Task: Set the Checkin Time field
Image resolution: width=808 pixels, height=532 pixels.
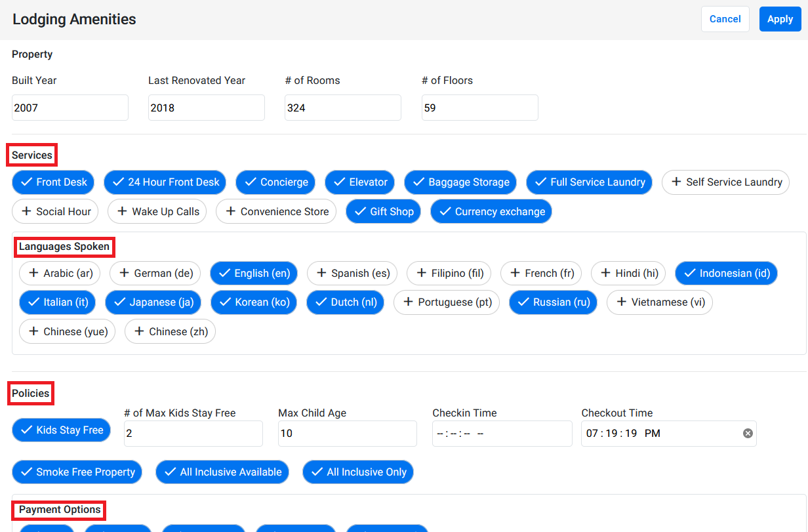Action: click(502, 434)
